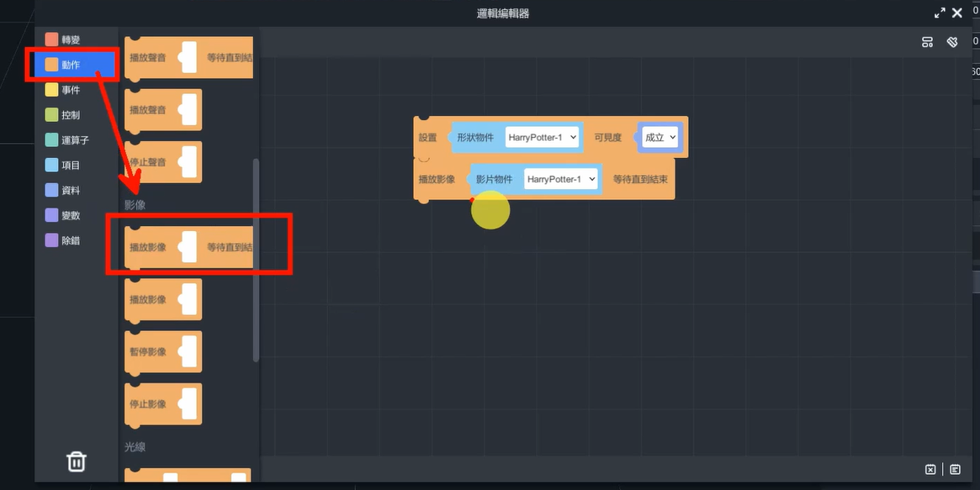Select the 動作 category

pyautogui.click(x=71, y=65)
